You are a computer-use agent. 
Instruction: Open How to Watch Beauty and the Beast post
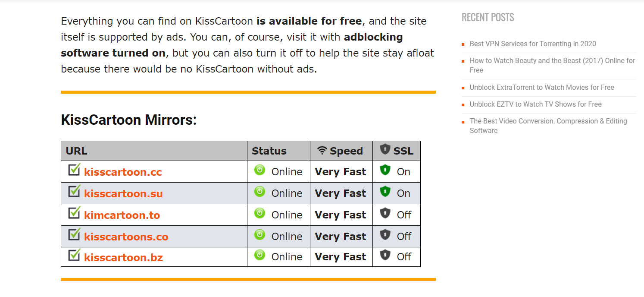point(552,65)
